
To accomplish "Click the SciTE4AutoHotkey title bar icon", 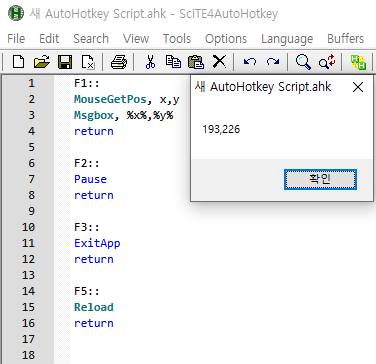I will pyautogui.click(x=16, y=14).
